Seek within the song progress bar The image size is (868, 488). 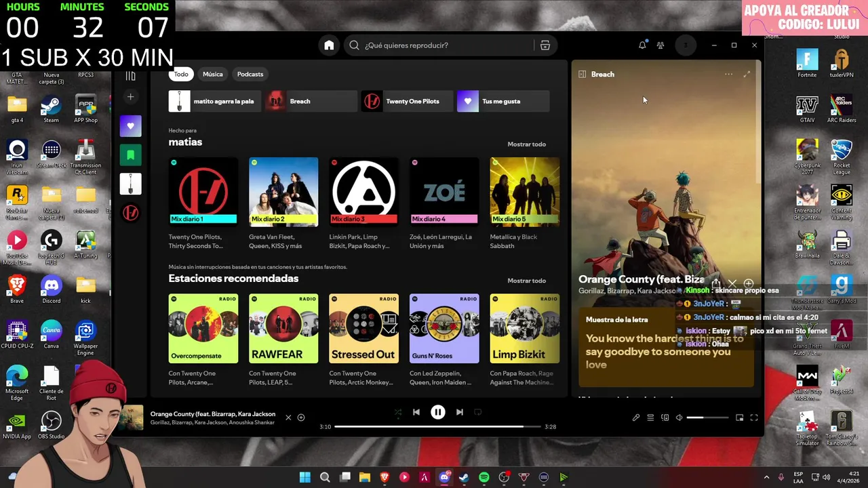click(x=438, y=426)
